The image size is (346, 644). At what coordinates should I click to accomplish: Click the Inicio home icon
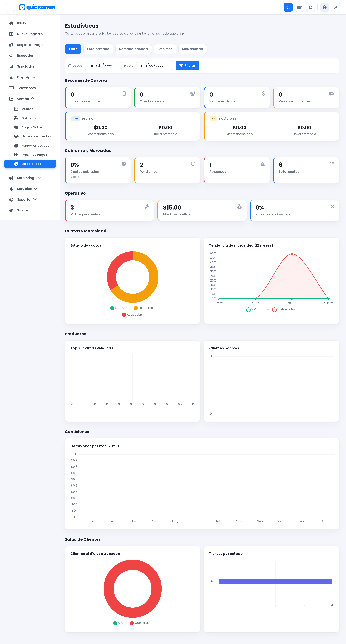coord(11,23)
